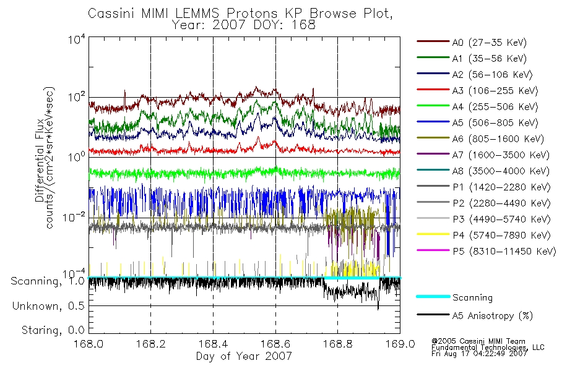This screenshot has width=588, height=371.
Task: Click the A5 Anisotropy (%) legend label
Action: tap(493, 316)
